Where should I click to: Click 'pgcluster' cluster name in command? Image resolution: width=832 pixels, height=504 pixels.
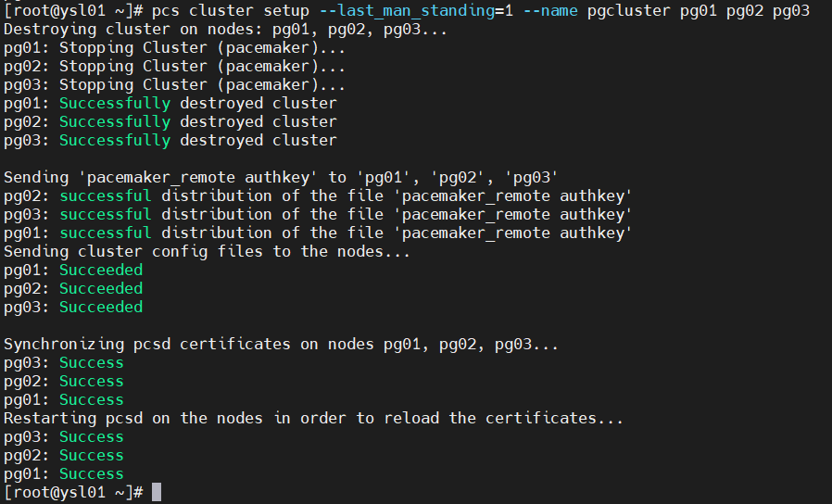point(629,11)
